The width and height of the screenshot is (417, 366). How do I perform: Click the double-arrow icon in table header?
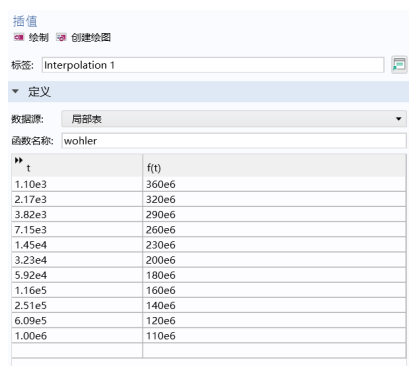coord(19,160)
